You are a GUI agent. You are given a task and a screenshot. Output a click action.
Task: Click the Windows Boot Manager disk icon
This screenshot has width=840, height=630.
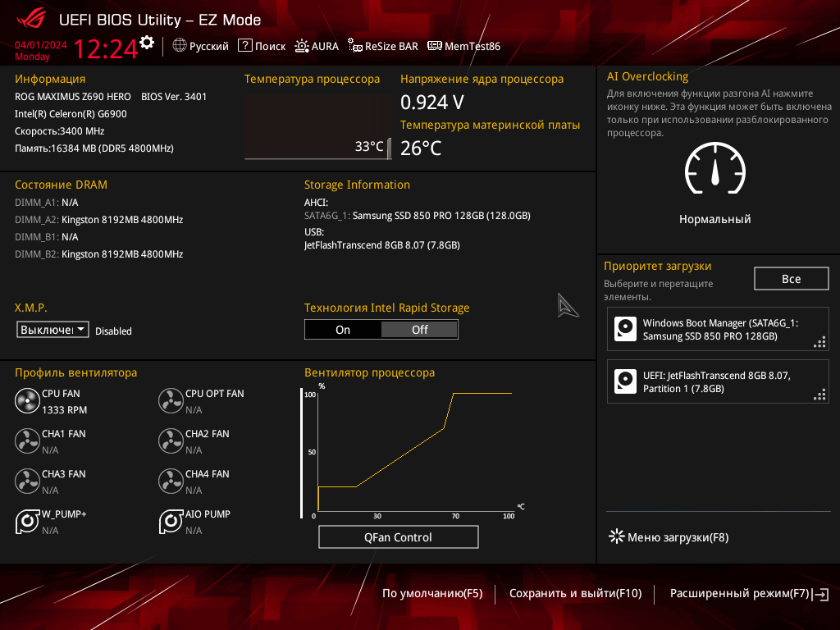(625, 329)
